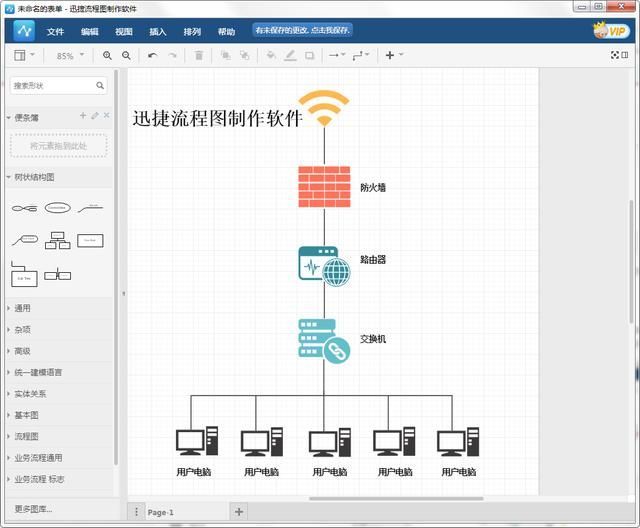Image resolution: width=640 pixels, height=528 pixels.
Task: Open the 插入 menu
Action: 158,32
